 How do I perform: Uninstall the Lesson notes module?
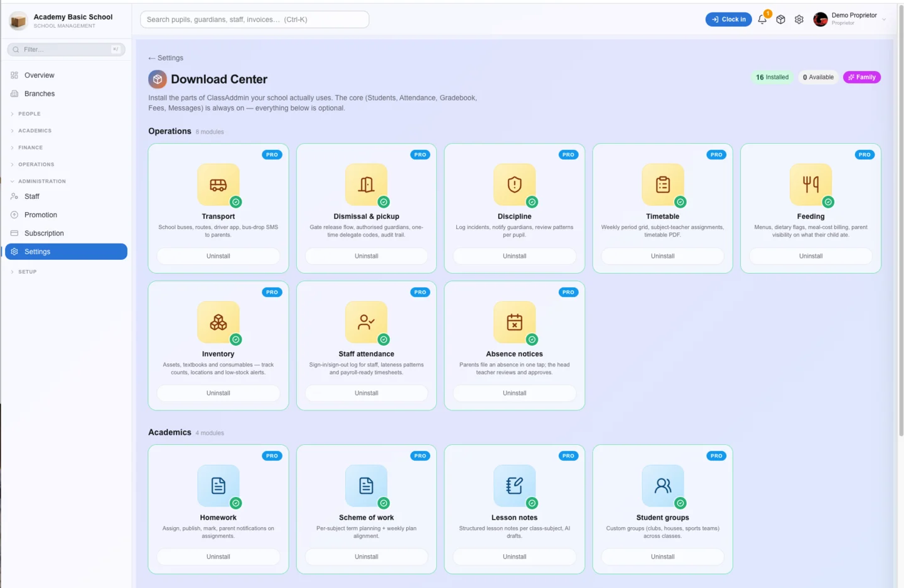[515, 557]
